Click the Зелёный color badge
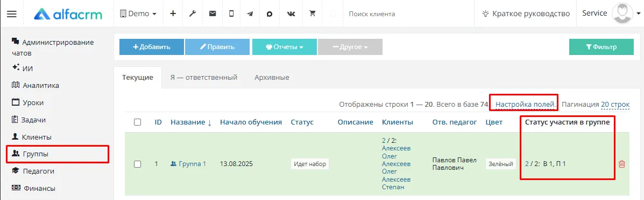Image resolution: width=644 pixels, height=200 pixels. click(x=501, y=164)
